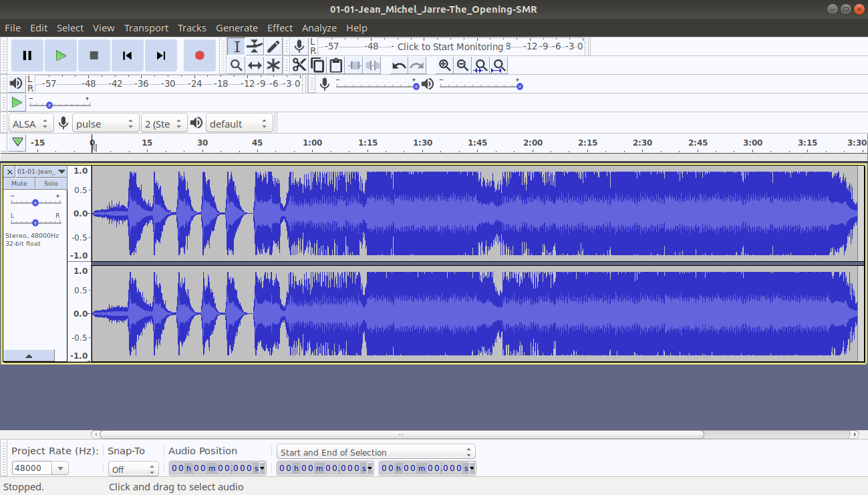
Task: Choose the Time Shift tool
Action: [255, 65]
